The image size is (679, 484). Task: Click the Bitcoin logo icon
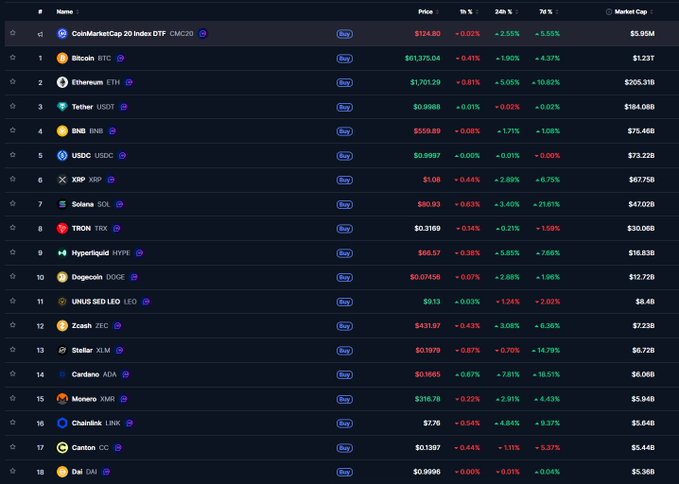pos(62,58)
